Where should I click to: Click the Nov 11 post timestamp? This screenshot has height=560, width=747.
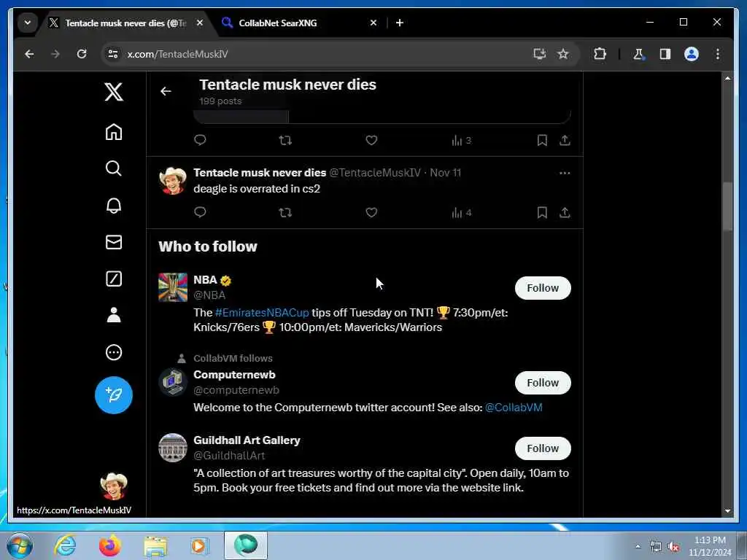coord(446,172)
